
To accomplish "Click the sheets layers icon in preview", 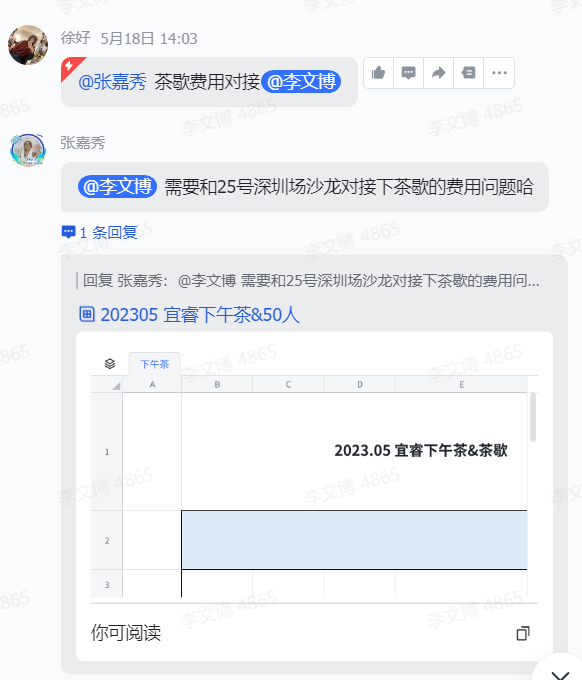I will (110, 364).
